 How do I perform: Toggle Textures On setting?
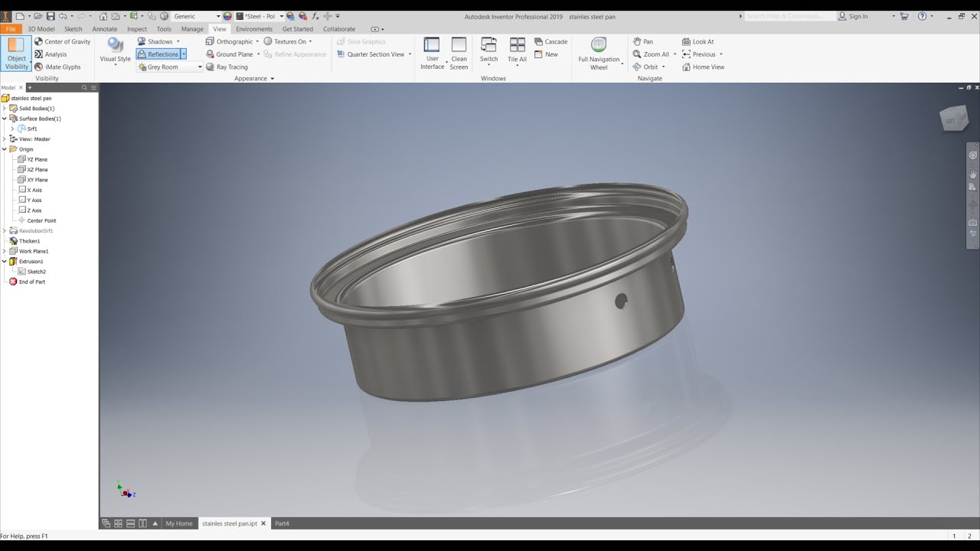click(285, 41)
